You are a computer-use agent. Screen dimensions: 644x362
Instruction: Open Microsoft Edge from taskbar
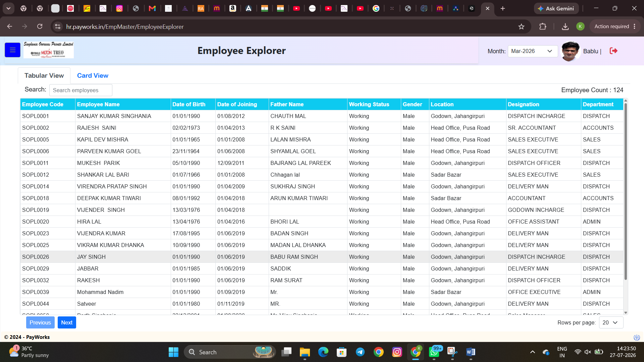(323, 352)
